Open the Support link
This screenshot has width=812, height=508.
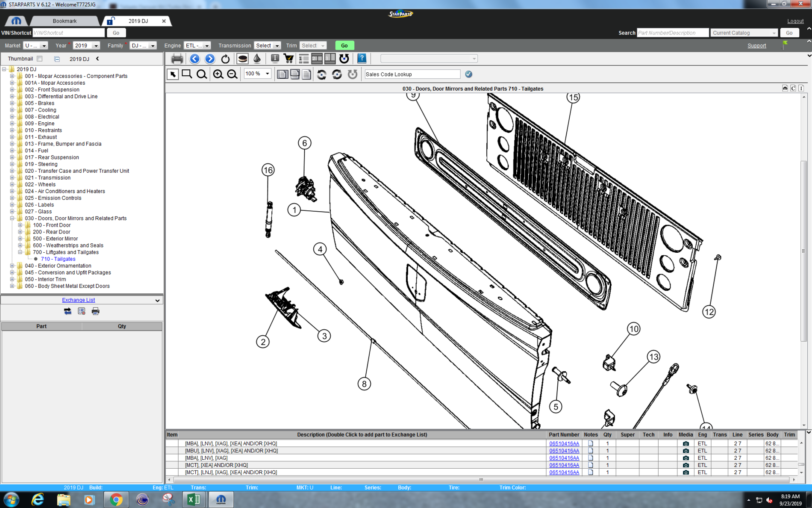coord(756,46)
